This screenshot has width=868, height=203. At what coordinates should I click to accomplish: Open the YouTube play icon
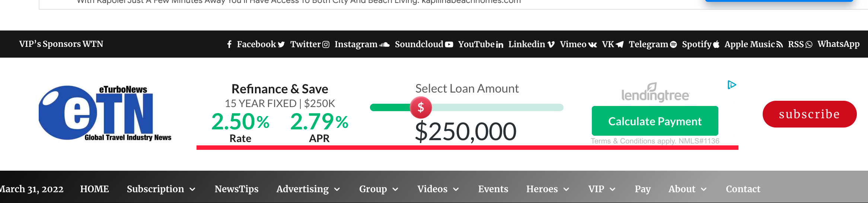click(449, 45)
